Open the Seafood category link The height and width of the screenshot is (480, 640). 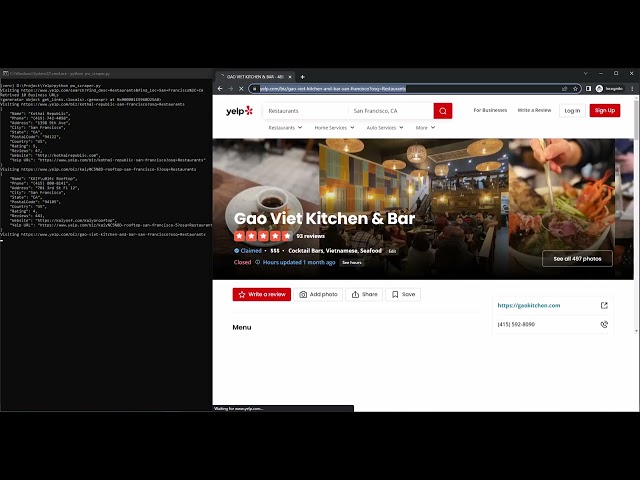click(371, 251)
